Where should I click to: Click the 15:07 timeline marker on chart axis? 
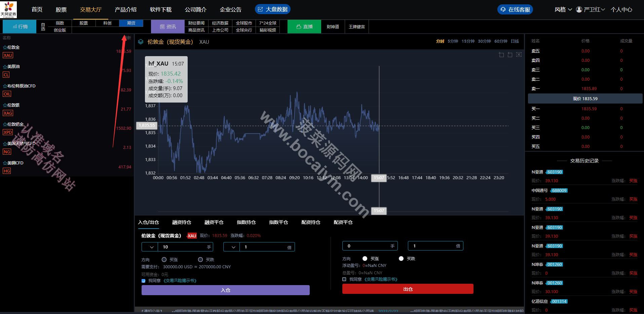(379, 178)
